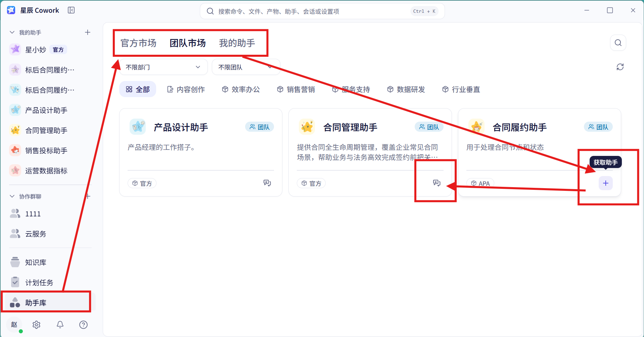The width and height of the screenshot is (644, 337).
Task: Switch to the 官方市场 tab
Action: click(138, 43)
